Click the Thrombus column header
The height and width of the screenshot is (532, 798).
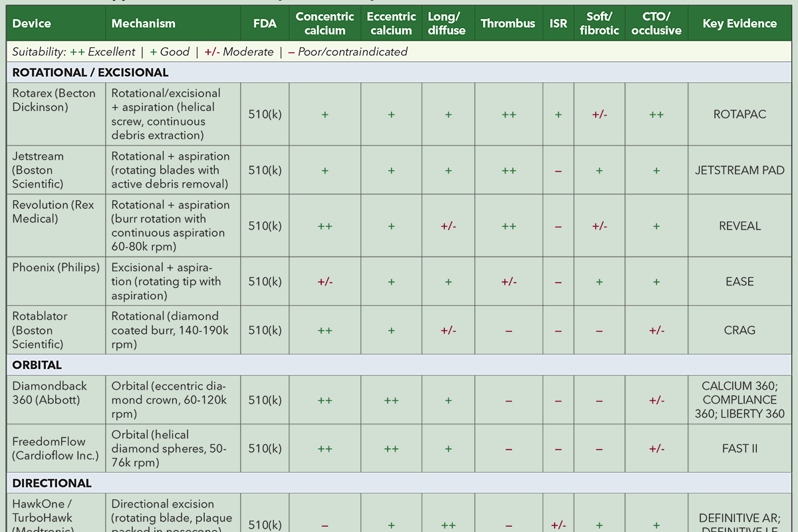tap(508, 23)
